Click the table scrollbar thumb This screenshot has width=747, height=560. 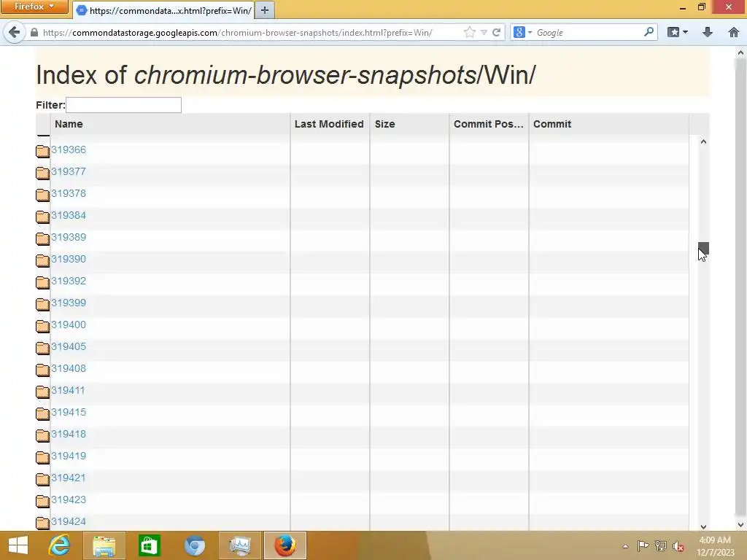[x=704, y=248]
